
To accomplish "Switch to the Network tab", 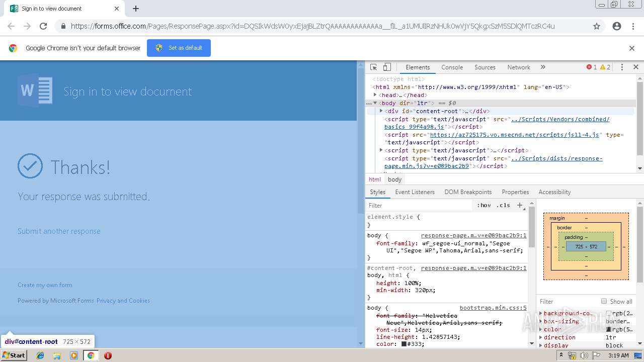I will (519, 67).
